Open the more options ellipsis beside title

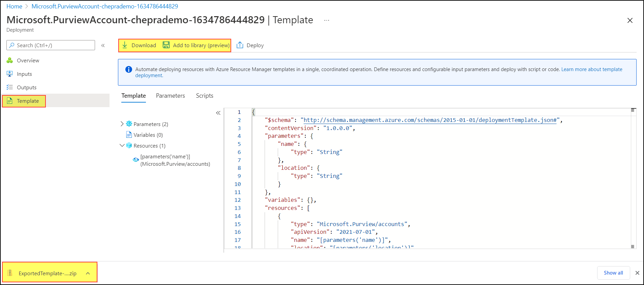[327, 20]
